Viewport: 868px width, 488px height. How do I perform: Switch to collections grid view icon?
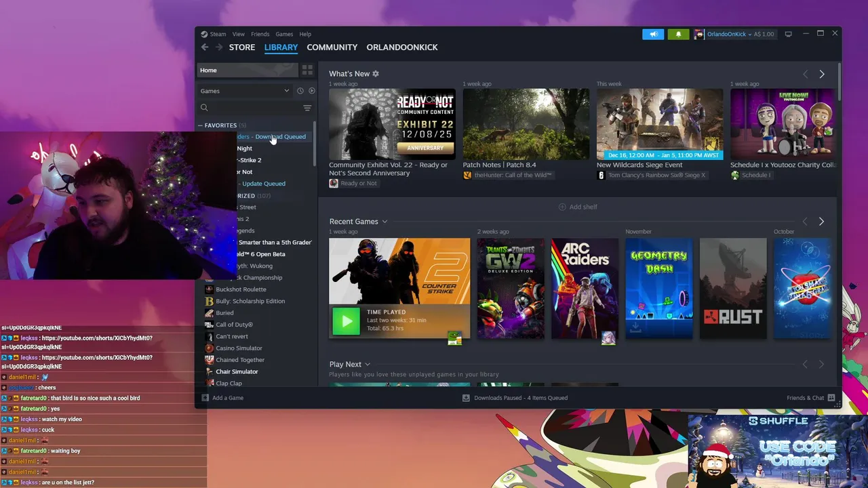307,70
